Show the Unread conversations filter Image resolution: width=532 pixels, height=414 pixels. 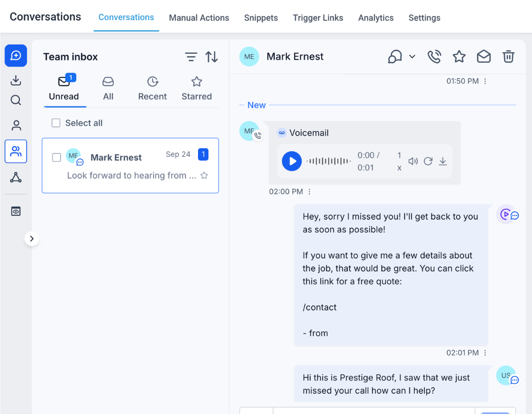pos(64,89)
